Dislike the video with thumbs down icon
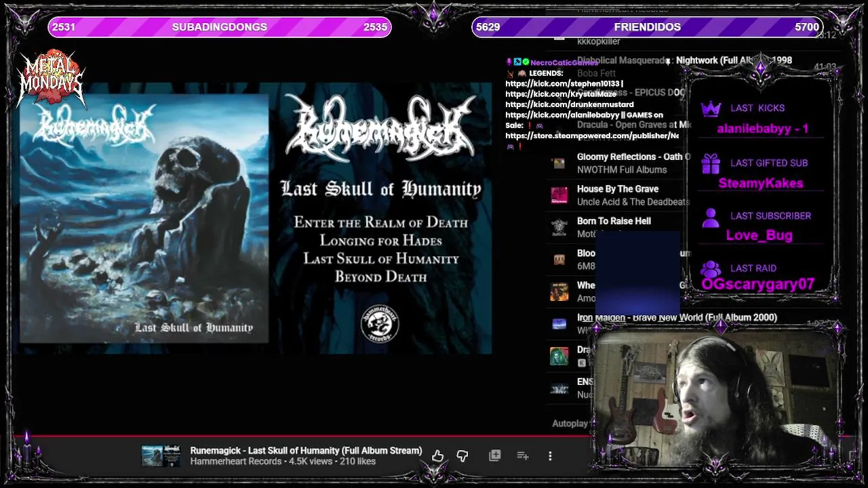Screen dimensions: 868x488 pyautogui.click(x=462, y=456)
